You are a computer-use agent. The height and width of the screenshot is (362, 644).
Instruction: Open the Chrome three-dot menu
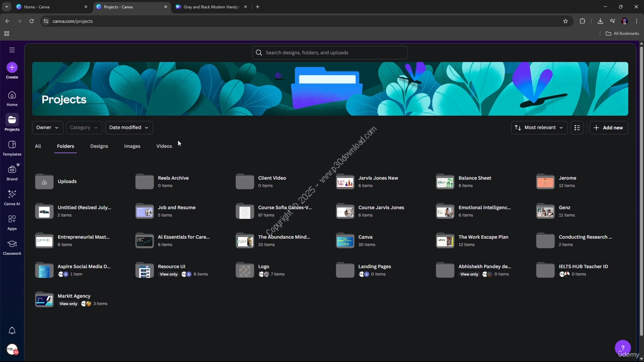pyautogui.click(x=637, y=21)
